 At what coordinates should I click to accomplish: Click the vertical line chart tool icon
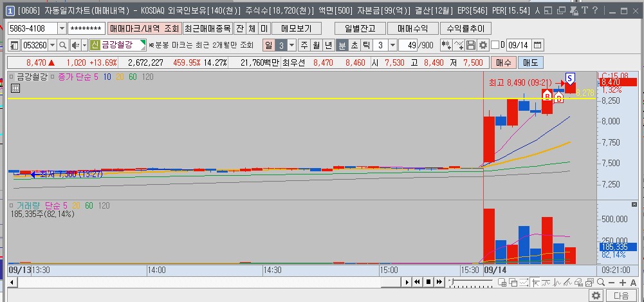pos(557,282)
